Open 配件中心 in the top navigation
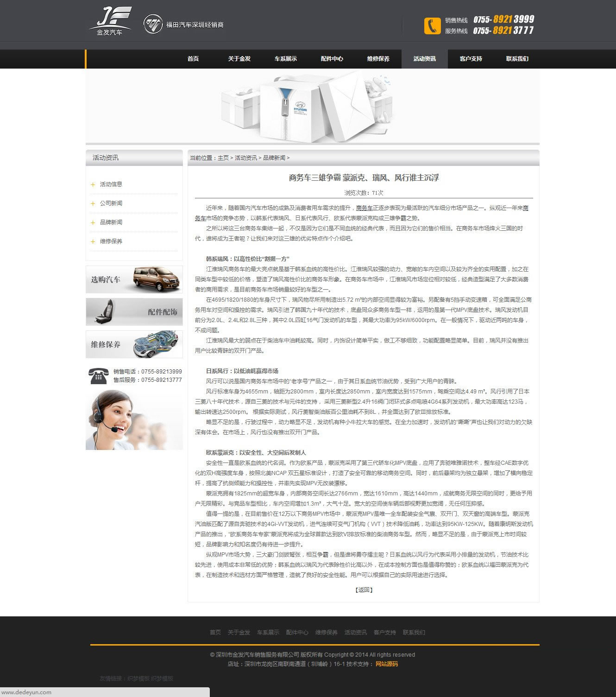Screen dimensions: 616x697 click(x=332, y=59)
